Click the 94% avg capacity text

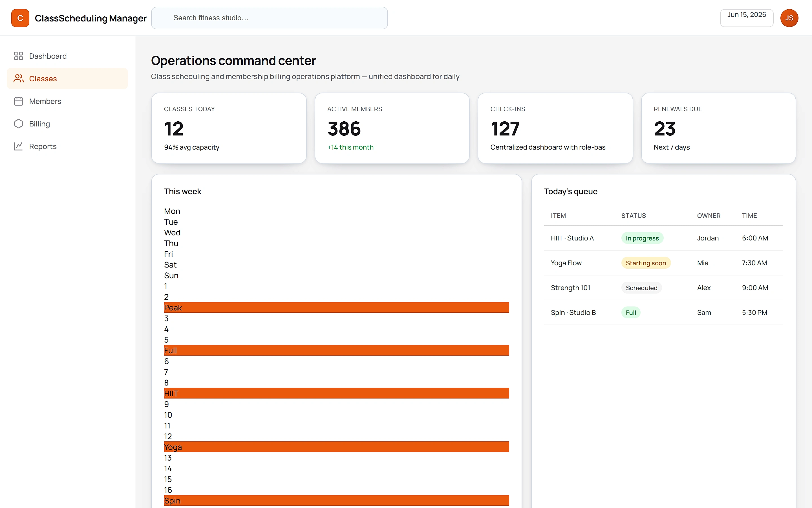[x=192, y=147]
